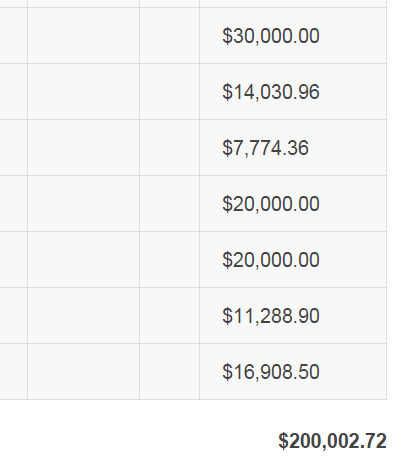Select the $20,000.00 cell directly above $11,288.90
The width and height of the screenshot is (399, 464).
coord(293,260)
